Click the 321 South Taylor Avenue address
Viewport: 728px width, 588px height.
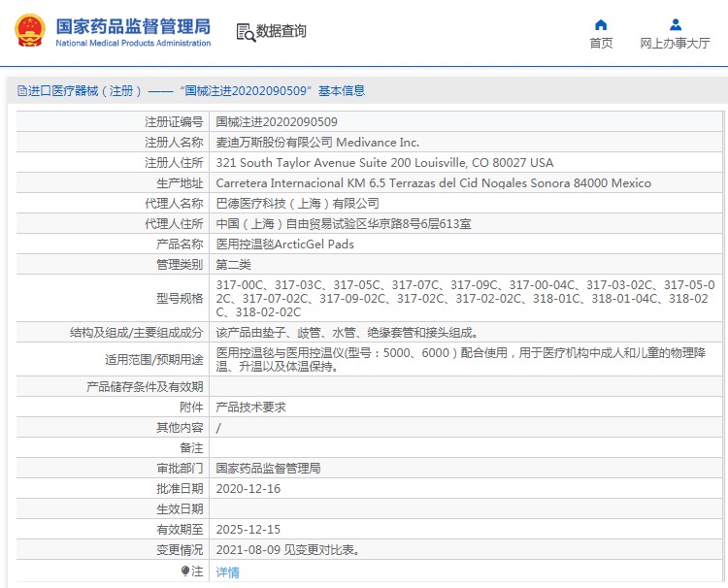[384, 163]
